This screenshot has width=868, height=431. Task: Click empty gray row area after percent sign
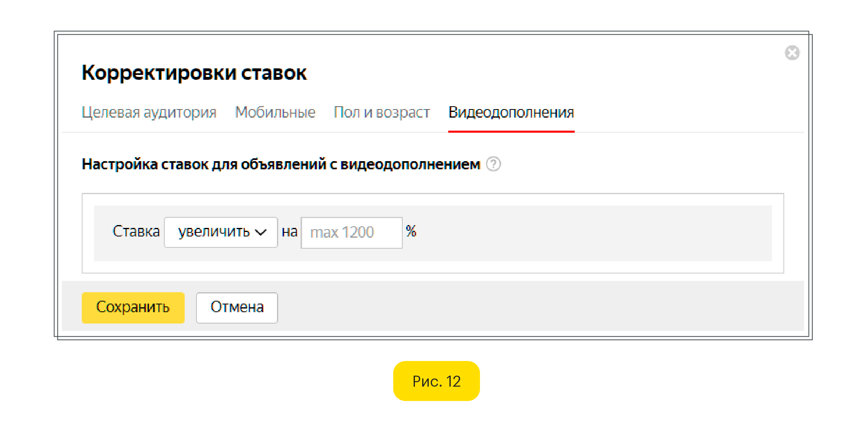click(590, 233)
